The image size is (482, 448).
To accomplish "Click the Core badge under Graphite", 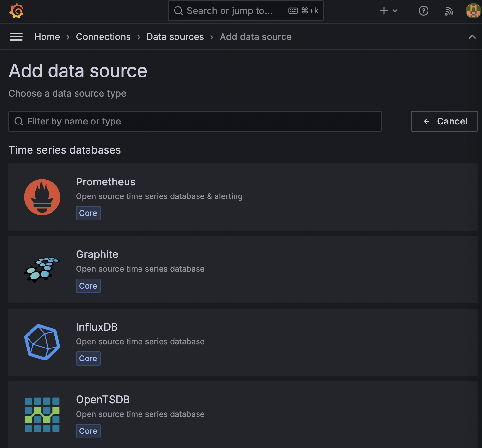I will (88, 286).
